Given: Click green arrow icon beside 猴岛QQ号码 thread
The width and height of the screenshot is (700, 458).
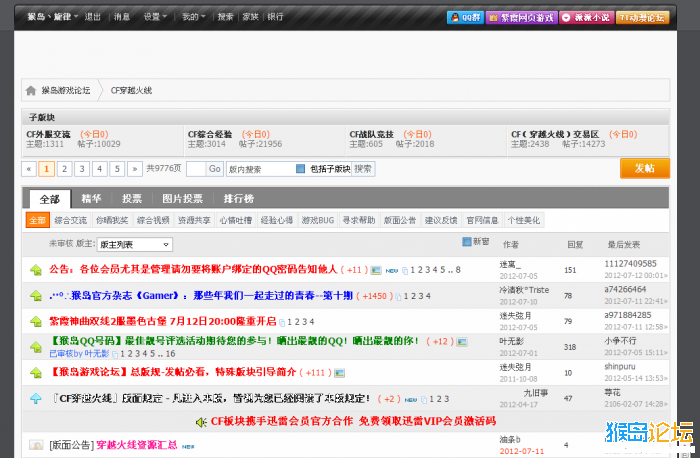Looking at the screenshot, I should pos(36,347).
